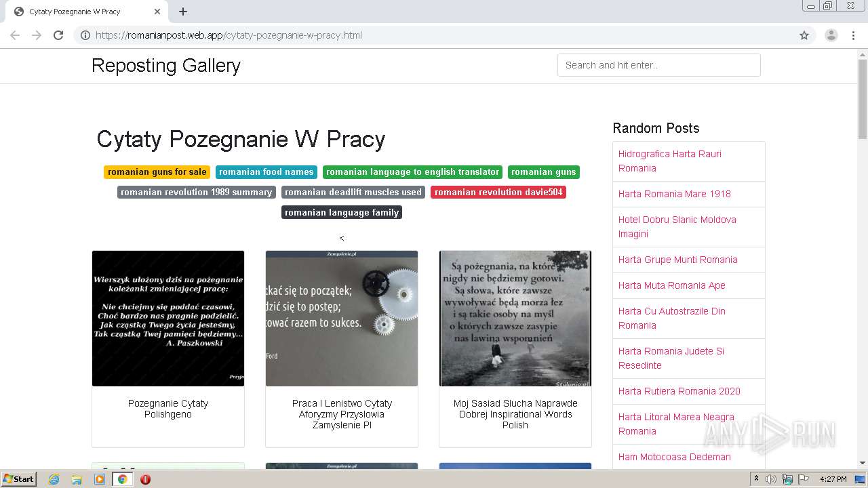Open the gears Praca I Lenistwo thumbnail
868x488 pixels.
[x=342, y=319]
